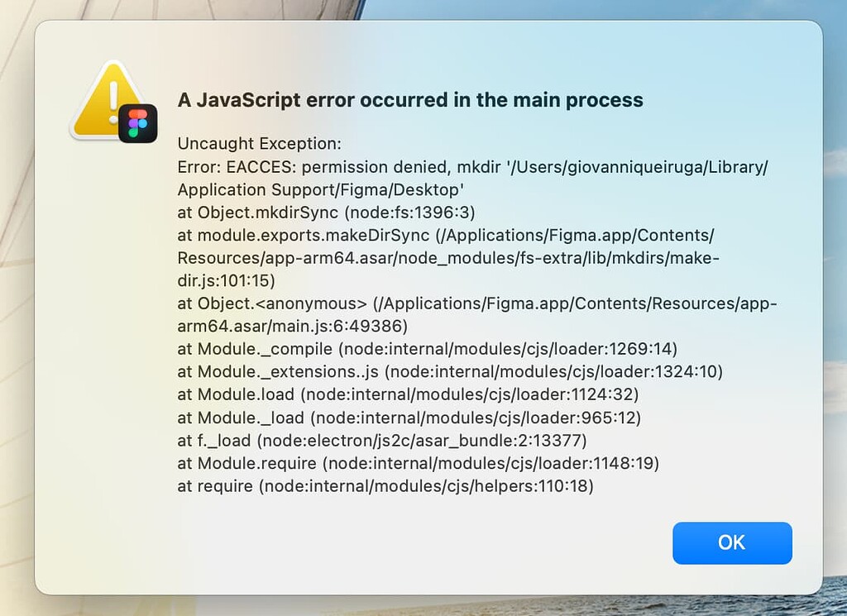Screen dimensions: 847x616
Task: Click the 'module.exports.makeDirSync' stack line
Action: (x=446, y=235)
